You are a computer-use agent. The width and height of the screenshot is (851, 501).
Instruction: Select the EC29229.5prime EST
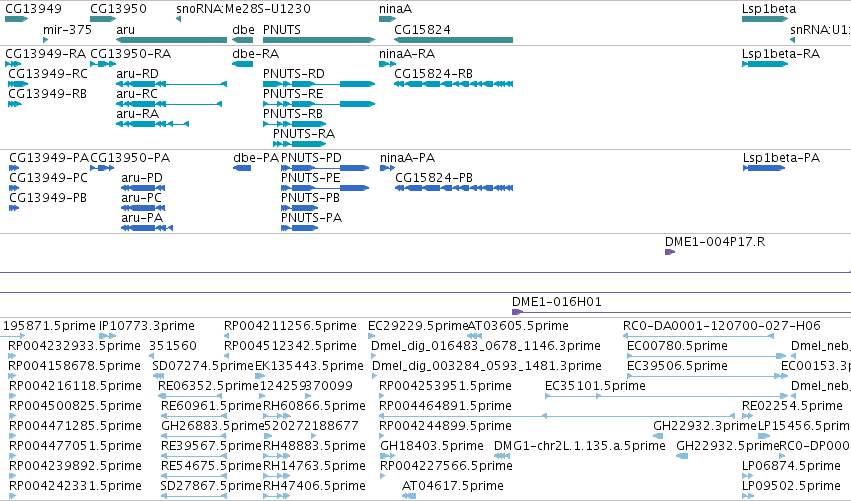(x=372, y=337)
